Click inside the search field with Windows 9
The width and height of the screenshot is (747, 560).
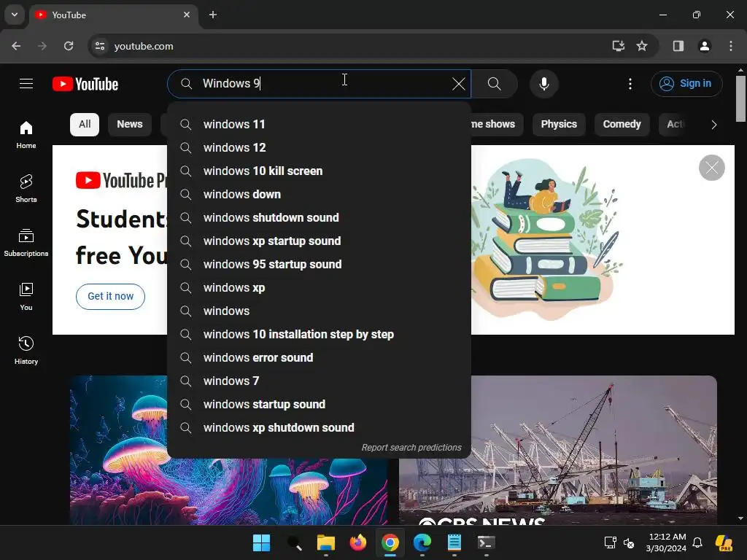tap(320, 84)
